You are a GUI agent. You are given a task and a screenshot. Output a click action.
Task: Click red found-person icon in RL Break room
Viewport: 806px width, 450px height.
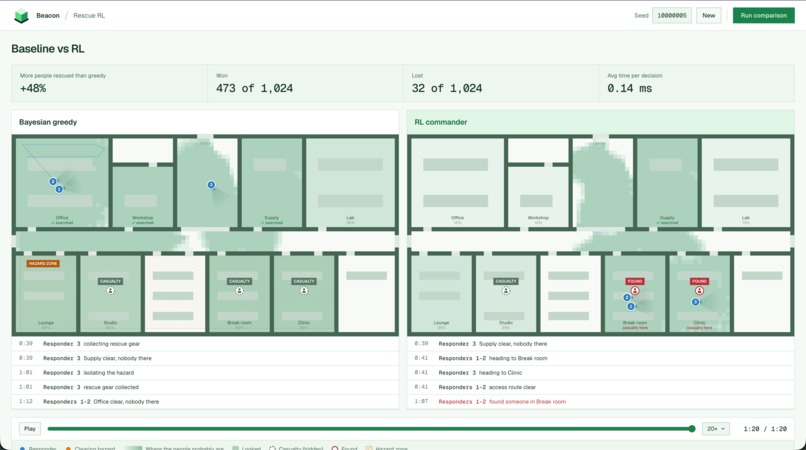635,291
